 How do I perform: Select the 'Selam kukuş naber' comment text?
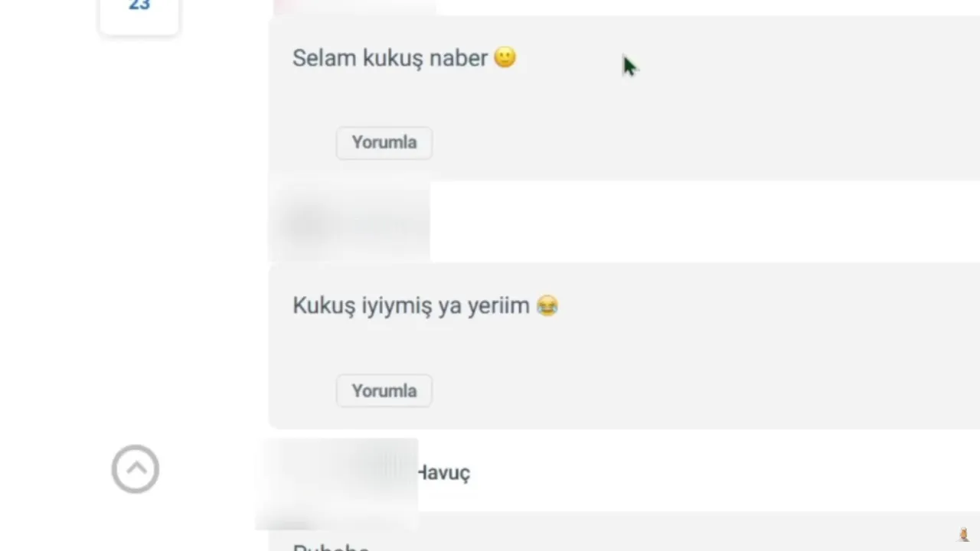[390, 58]
